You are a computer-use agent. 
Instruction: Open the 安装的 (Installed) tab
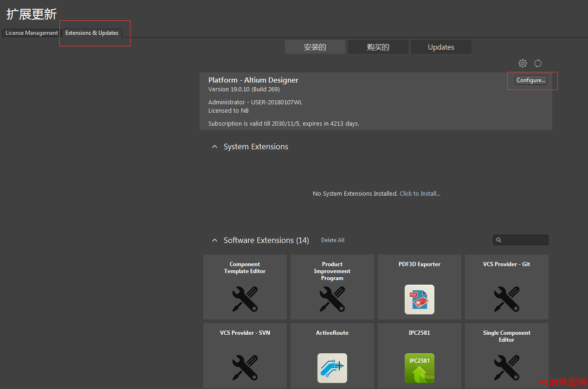coord(315,47)
